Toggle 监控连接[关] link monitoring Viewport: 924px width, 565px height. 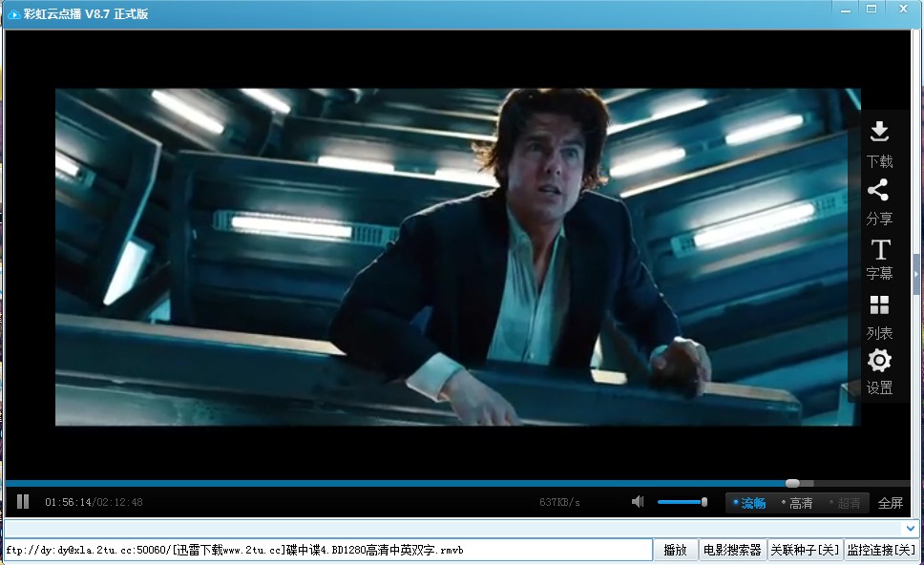click(881, 550)
